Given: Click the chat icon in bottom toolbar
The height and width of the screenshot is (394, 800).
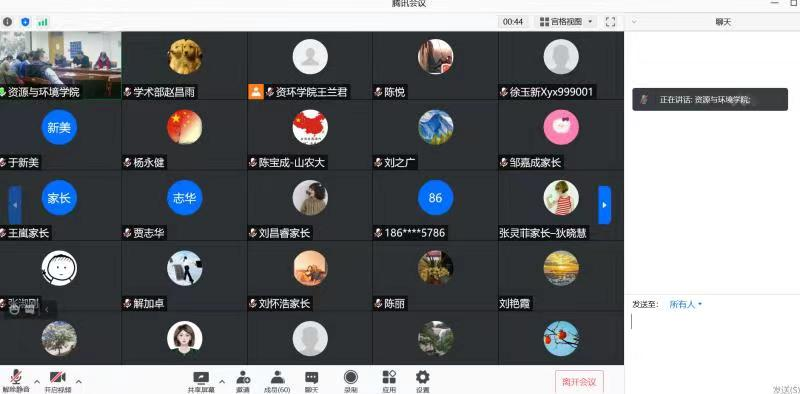Looking at the screenshot, I should [312, 378].
